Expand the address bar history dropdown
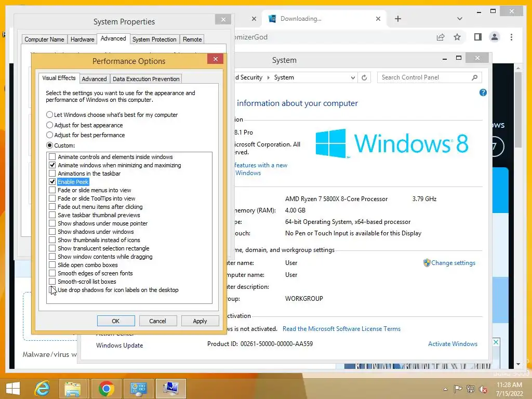The width and height of the screenshot is (532, 399). coord(353,78)
